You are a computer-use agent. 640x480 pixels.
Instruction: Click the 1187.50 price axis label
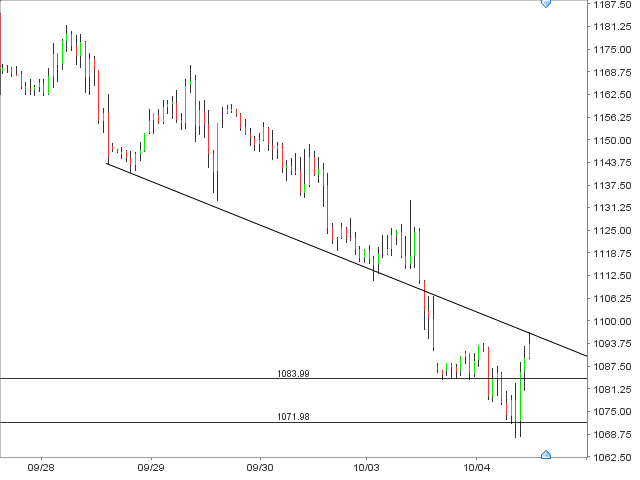(612, 4)
